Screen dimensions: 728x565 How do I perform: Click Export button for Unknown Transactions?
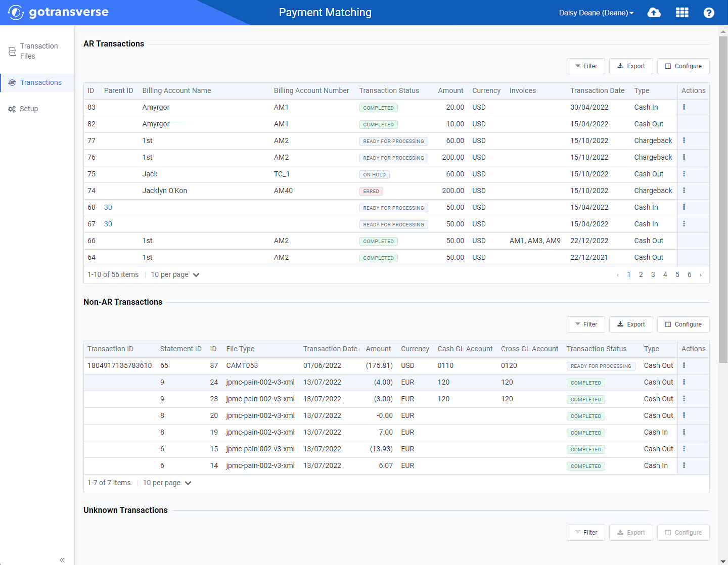tap(631, 533)
